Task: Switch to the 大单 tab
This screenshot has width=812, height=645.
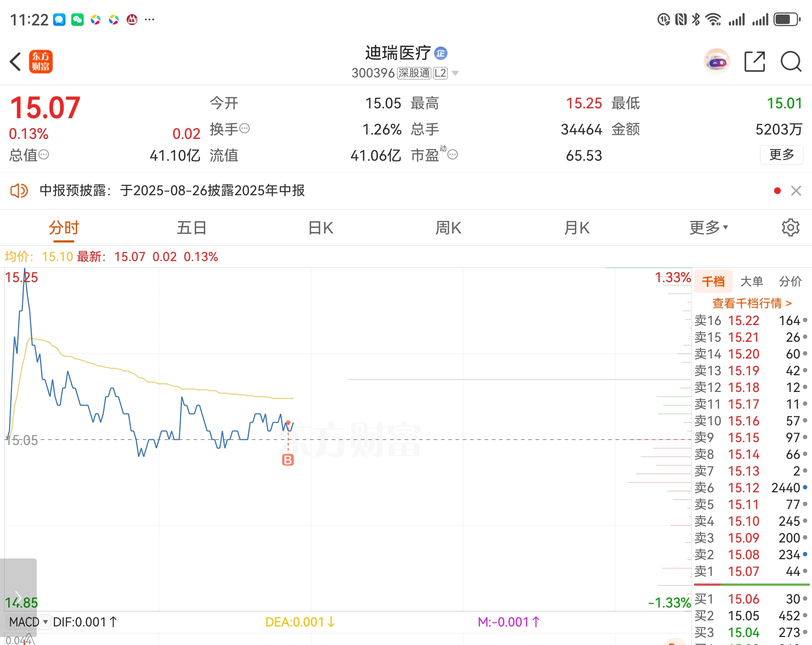Action: [752, 281]
